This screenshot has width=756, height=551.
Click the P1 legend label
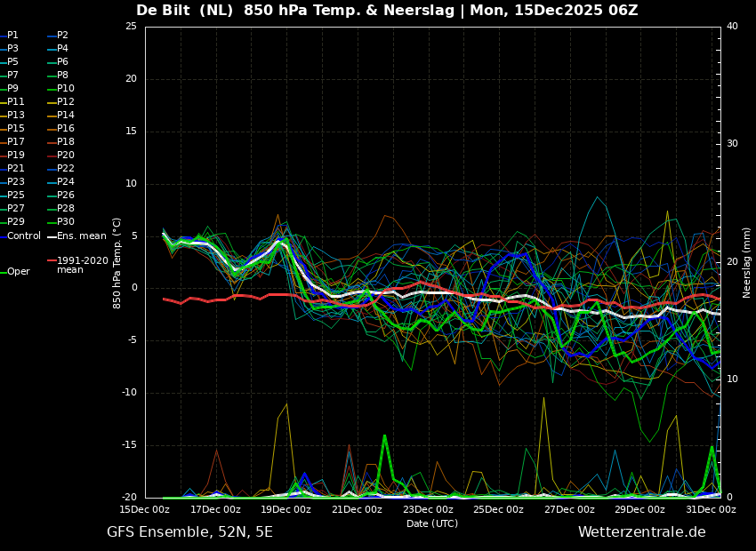(12, 36)
